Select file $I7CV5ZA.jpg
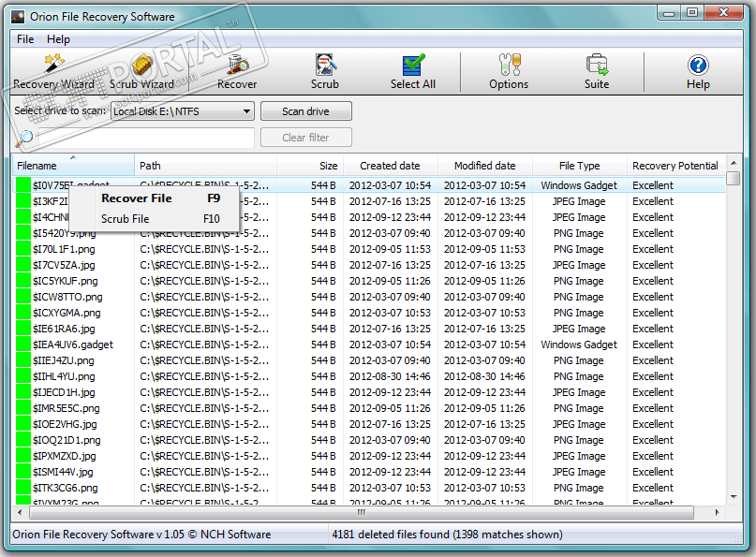This screenshot has width=756, height=557. (x=64, y=265)
